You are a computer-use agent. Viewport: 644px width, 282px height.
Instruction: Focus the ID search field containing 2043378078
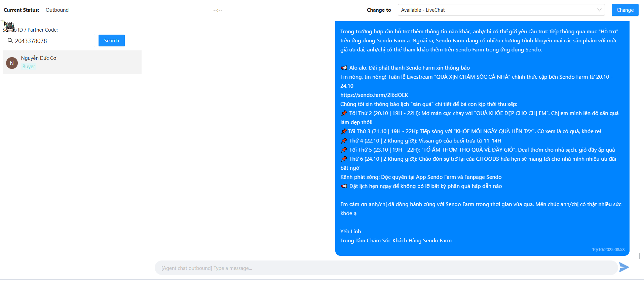(49, 41)
